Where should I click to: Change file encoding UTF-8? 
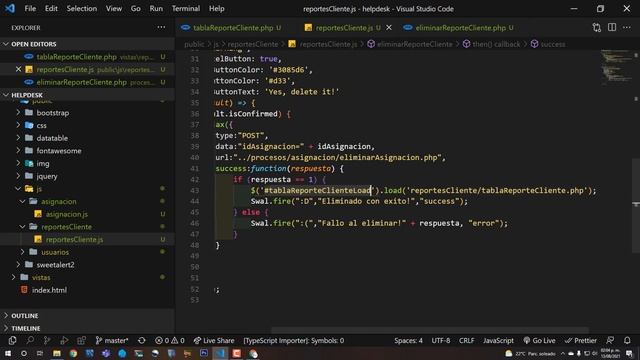tap(441, 340)
